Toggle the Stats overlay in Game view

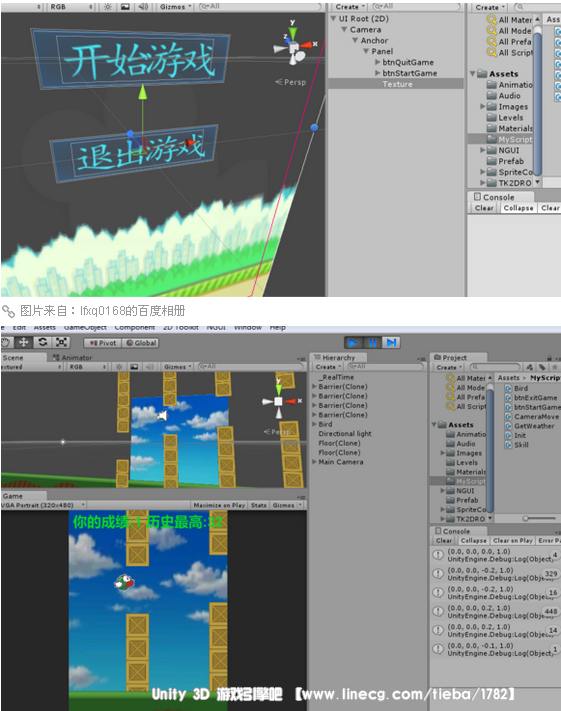[x=259, y=505]
